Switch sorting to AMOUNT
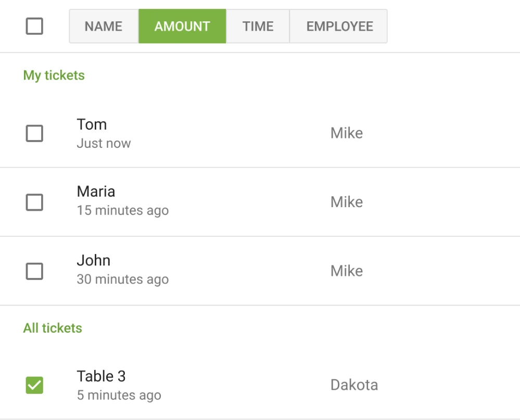Viewport: 520px width, 420px height. [x=182, y=26]
